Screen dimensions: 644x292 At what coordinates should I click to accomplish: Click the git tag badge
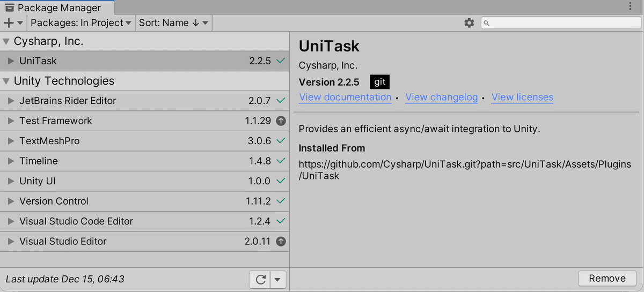[379, 83]
